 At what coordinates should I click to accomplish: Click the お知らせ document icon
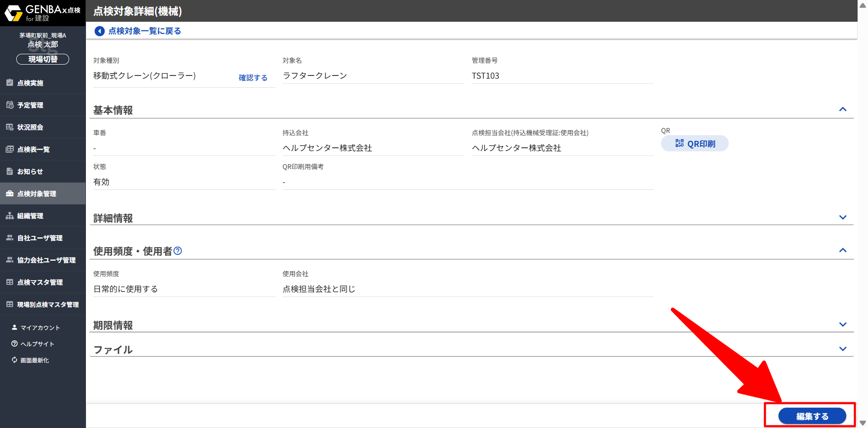[x=9, y=171]
